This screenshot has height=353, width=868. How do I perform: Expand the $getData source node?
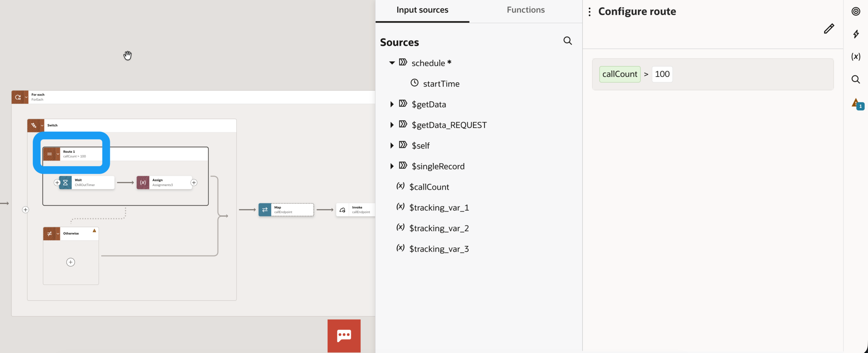tap(392, 104)
